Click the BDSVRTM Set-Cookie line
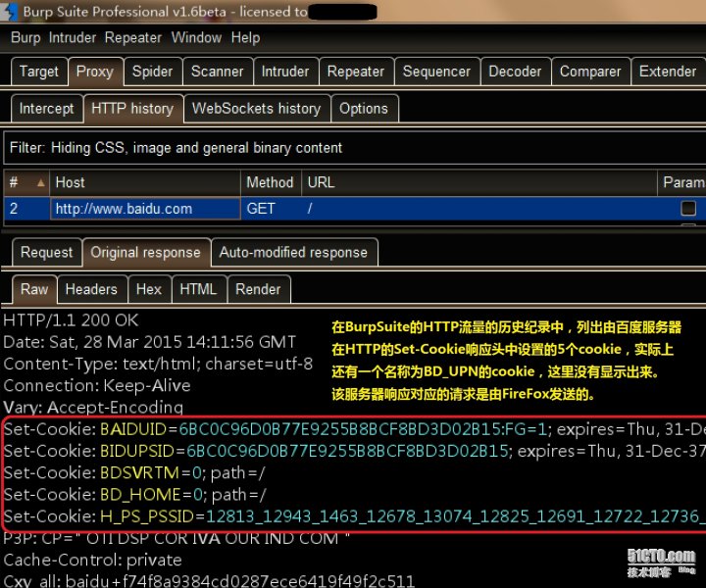This screenshot has width=706, height=588. click(134, 472)
